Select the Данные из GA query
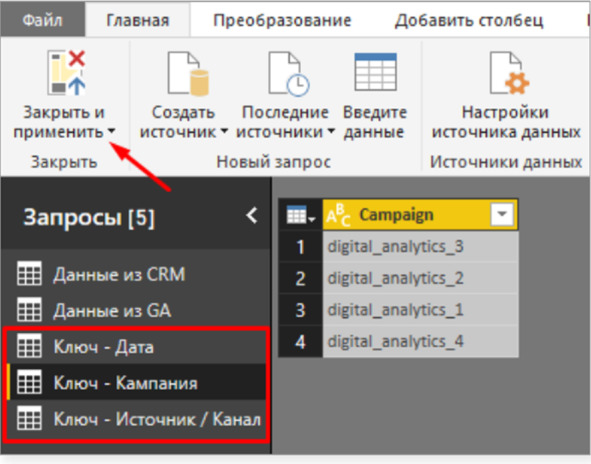The image size is (591, 464). point(136,311)
